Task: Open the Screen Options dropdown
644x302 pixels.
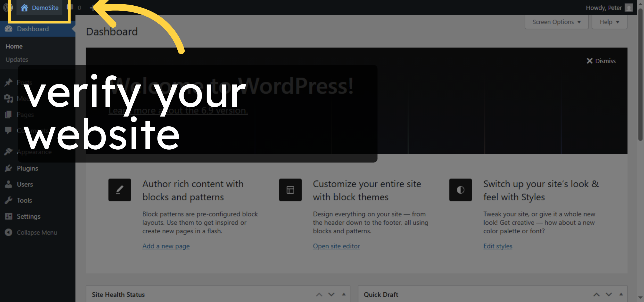Action: [x=556, y=22]
